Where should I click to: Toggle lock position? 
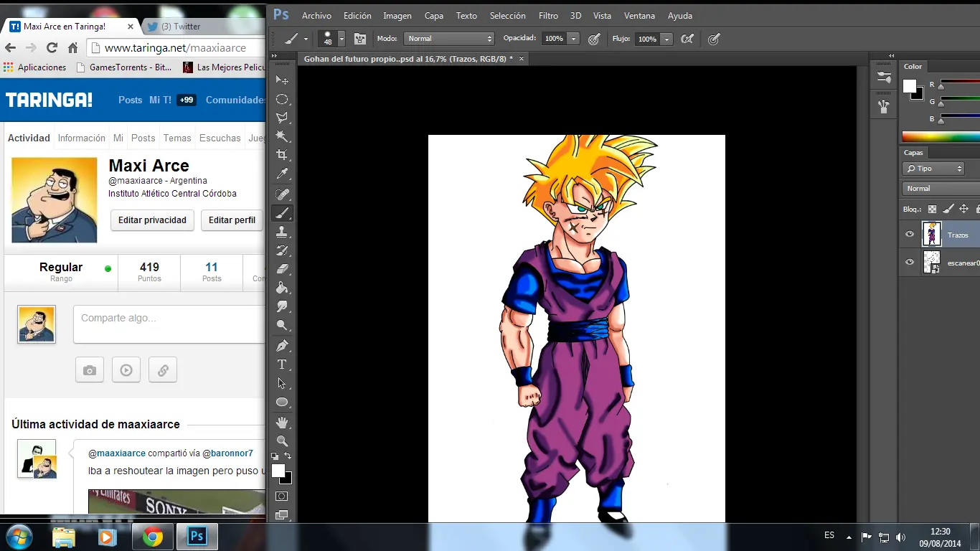coord(963,209)
